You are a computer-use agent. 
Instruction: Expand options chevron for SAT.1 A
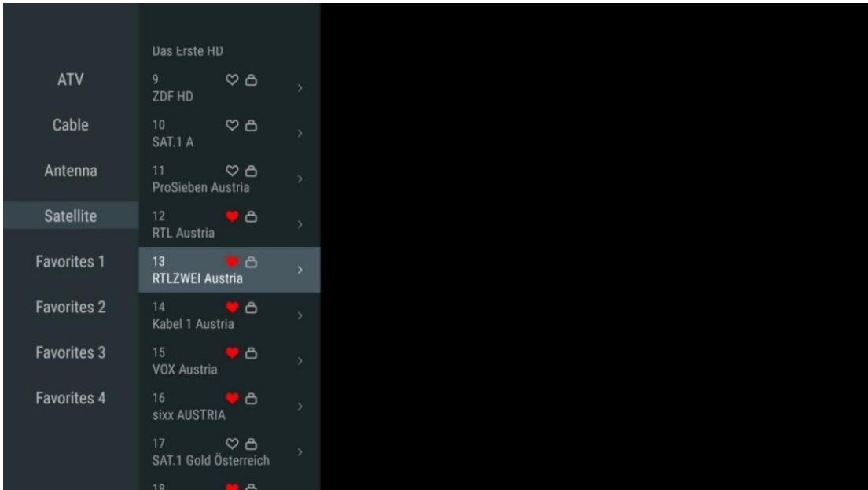[300, 134]
